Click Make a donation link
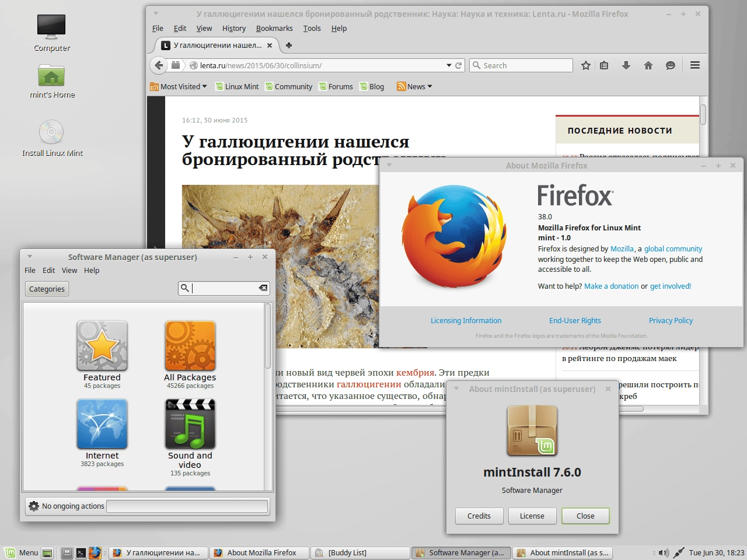 coord(611,286)
